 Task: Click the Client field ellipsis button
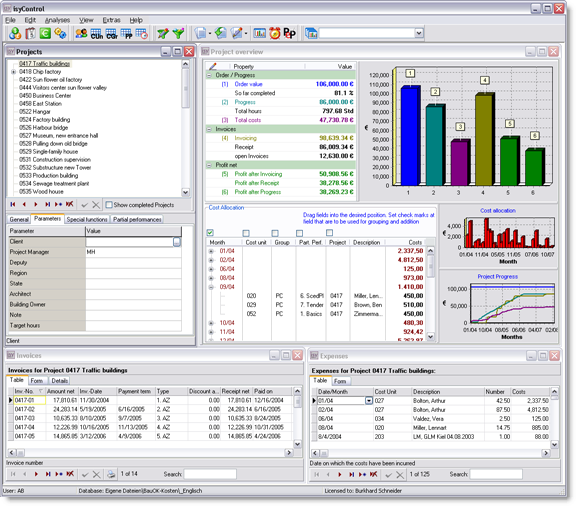pos(177,242)
